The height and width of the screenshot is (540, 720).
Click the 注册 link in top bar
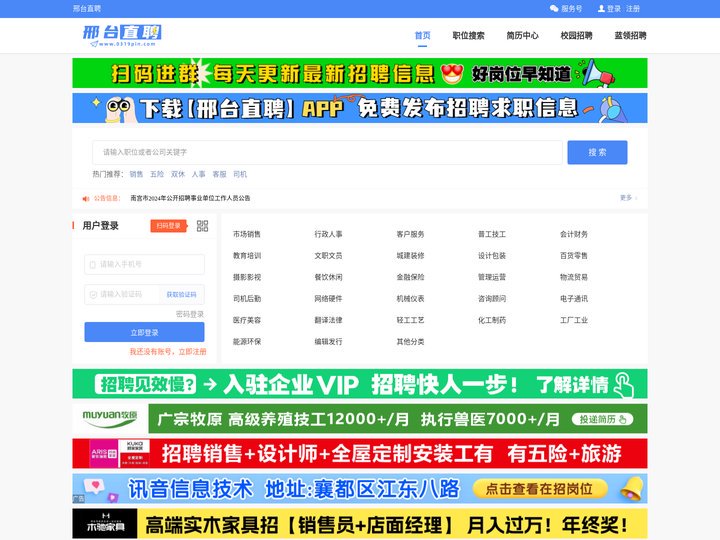pos(633,9)
